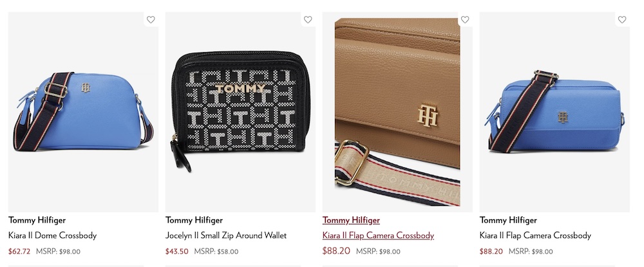Open blue Flap Camera Crossbody image
644x267 pixels.
[554, 111]
